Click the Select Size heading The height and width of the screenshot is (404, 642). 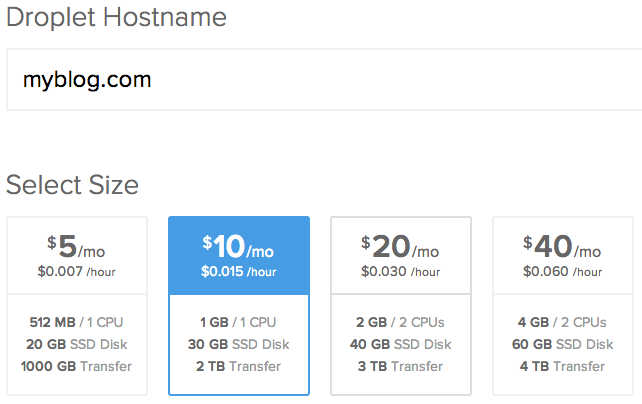(x=72, y=185)
